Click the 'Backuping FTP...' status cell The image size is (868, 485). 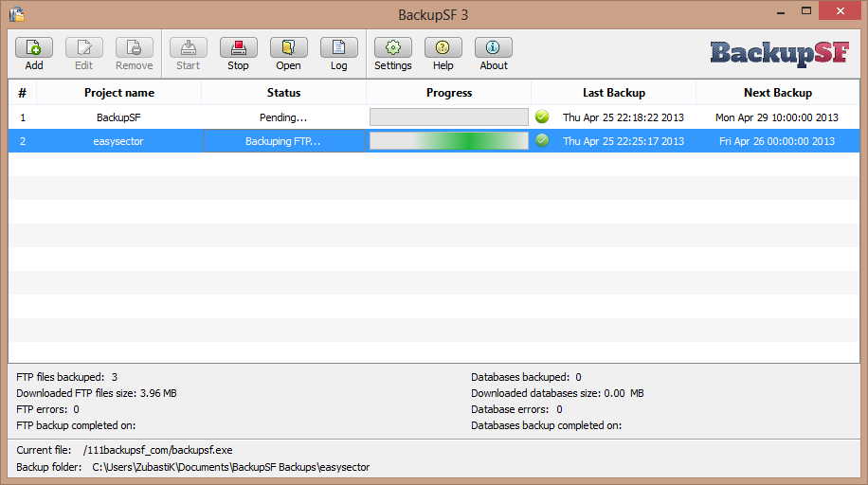click(x=283, y=141)
